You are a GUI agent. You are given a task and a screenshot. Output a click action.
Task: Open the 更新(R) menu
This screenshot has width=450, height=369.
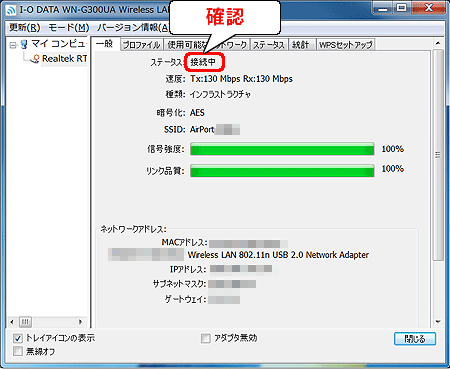[x=25, y=27]
